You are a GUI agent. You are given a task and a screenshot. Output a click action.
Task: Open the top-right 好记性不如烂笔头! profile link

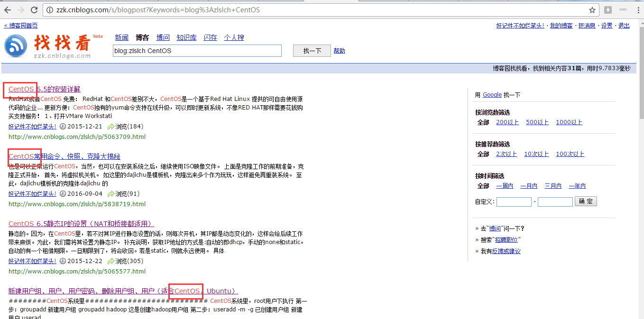tap(521, 26)
